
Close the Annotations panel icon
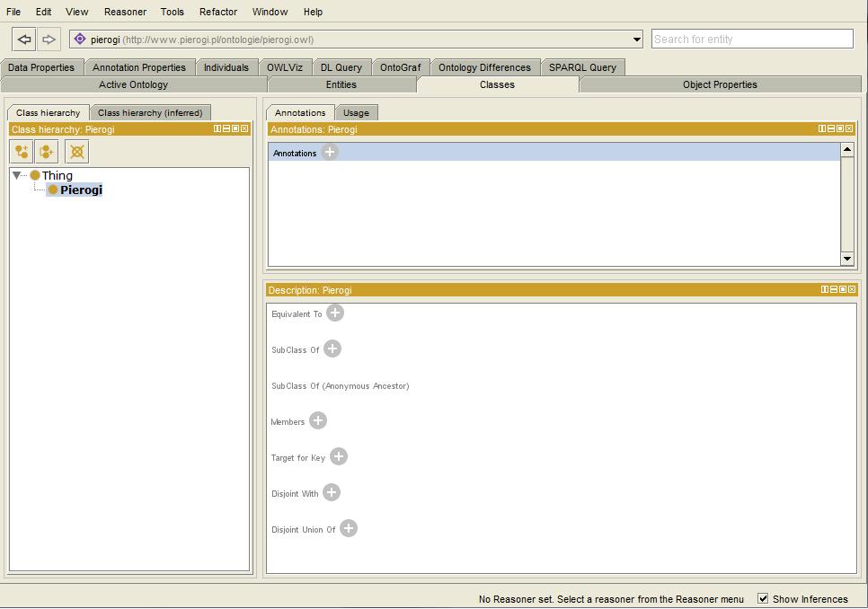coord(848,128)
